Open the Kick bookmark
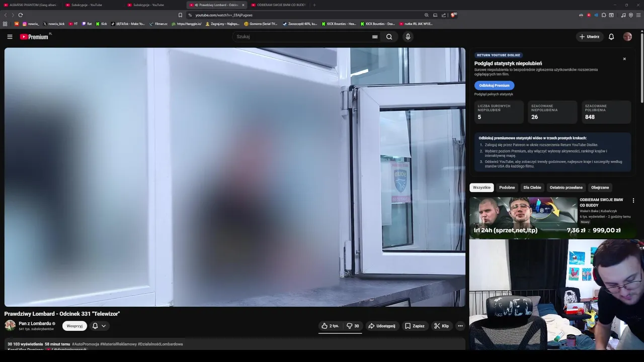Screen dimensions: 644x362 pos(102,24)
